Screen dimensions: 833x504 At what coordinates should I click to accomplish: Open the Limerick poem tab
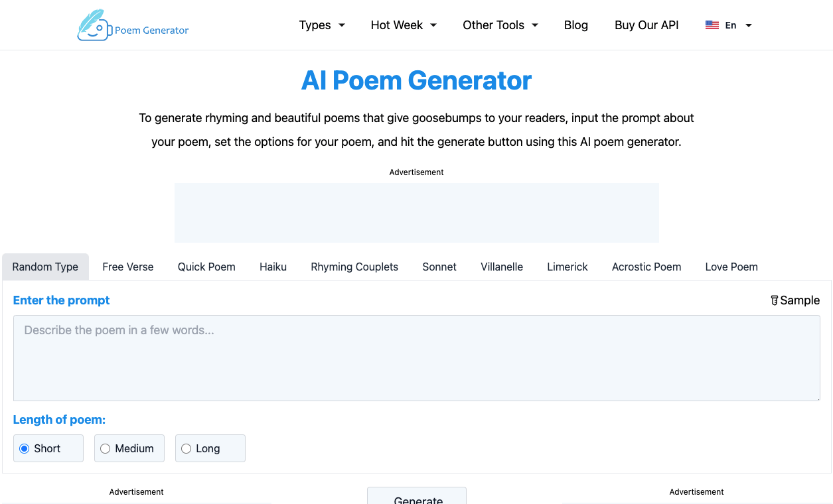tap(567, 267)
